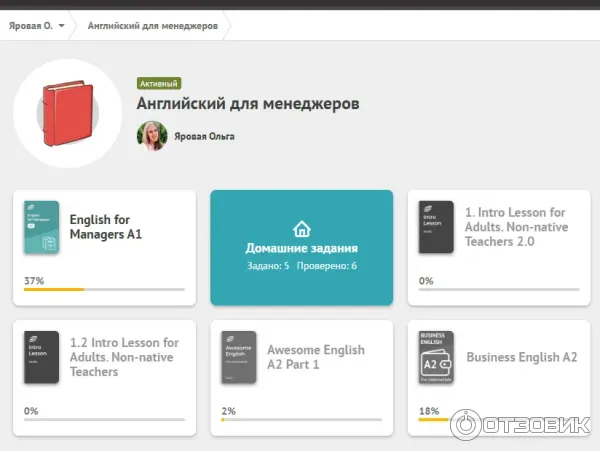Open the Business English A2 title
The height and width of the screenshot is (451, 600).
[522, 357]
